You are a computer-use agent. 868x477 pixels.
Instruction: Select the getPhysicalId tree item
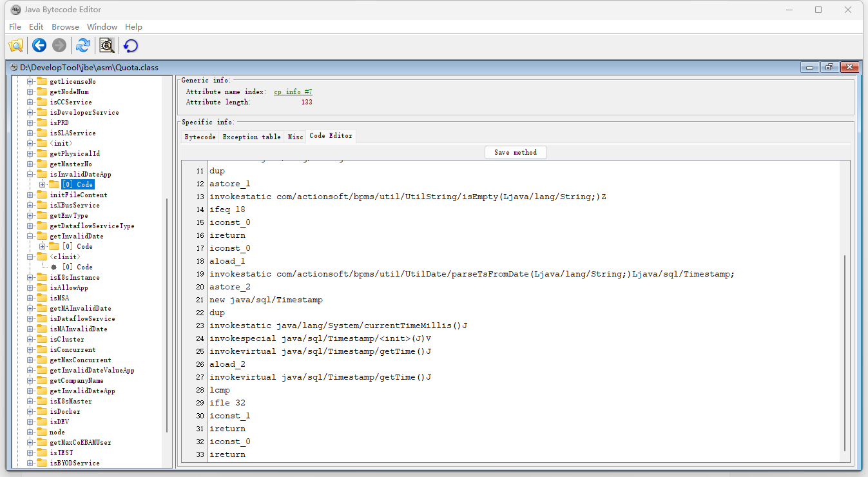point(75,153)
